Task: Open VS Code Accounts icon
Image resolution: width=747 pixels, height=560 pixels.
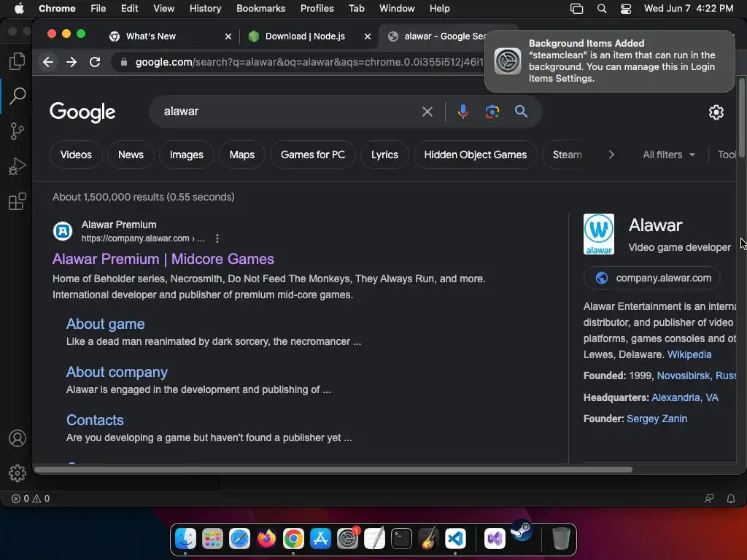Action: (18, 438)
